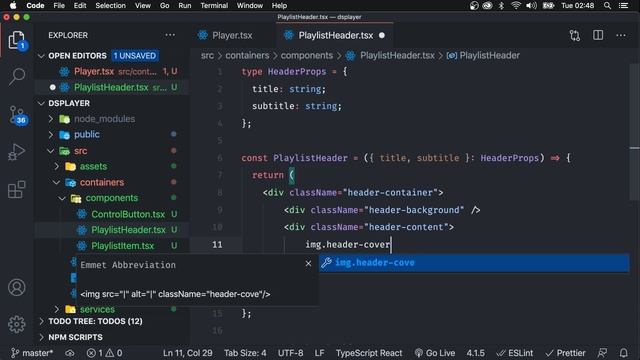Click the Prettier status item

(x=565, y=353)
